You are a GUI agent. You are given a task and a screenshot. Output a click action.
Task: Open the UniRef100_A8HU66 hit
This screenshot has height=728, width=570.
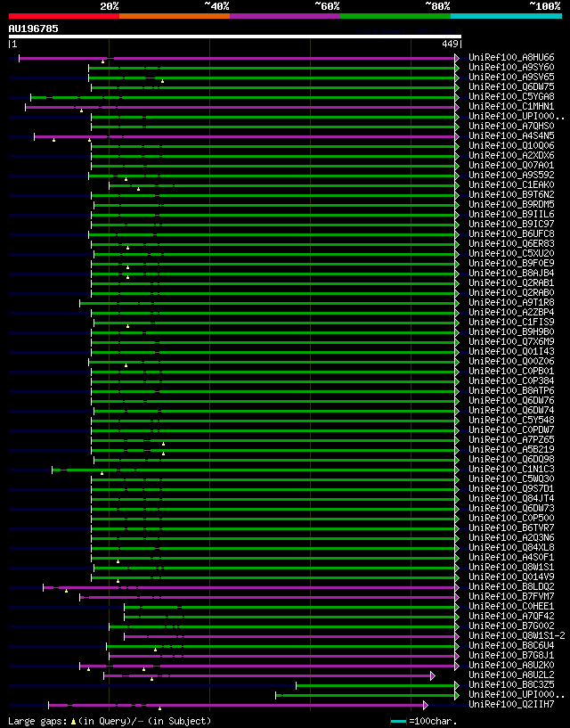(x=511, y=58)
